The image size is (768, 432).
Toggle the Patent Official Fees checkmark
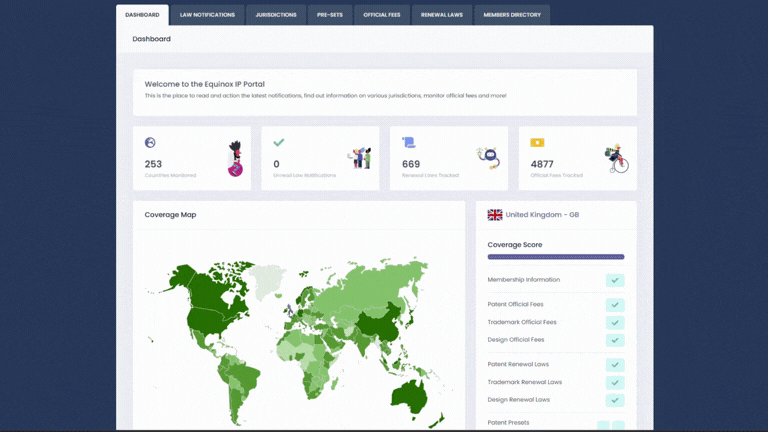tap(615, 305)
